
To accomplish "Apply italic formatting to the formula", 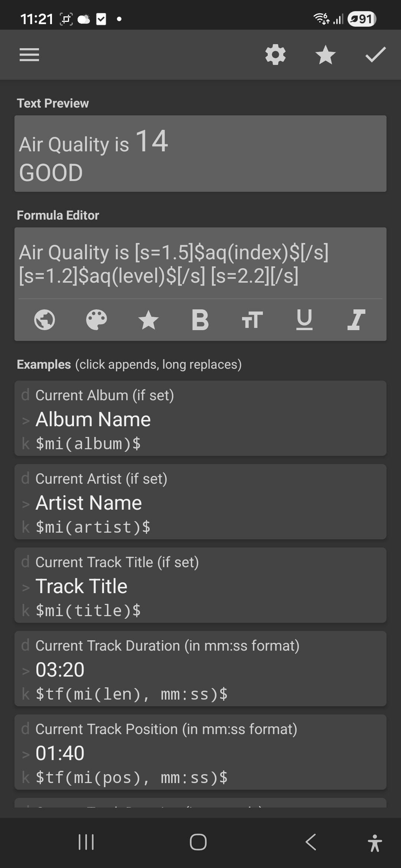I will coord(356,320).
